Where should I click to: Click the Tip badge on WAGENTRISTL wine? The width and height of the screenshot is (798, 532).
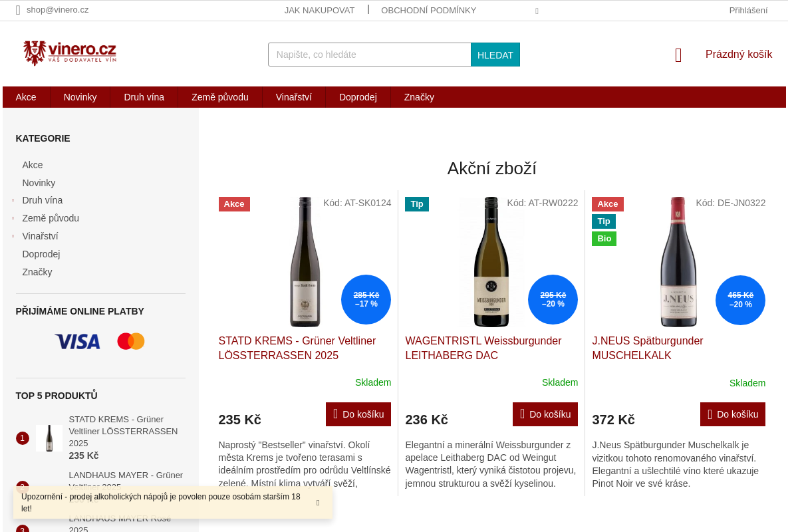point(417,204)
